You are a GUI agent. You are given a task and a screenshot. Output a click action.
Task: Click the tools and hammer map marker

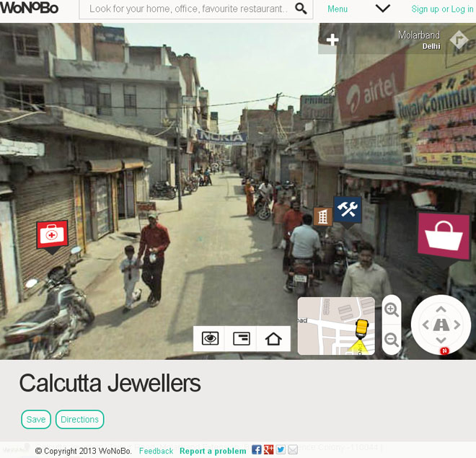(348, 210)
